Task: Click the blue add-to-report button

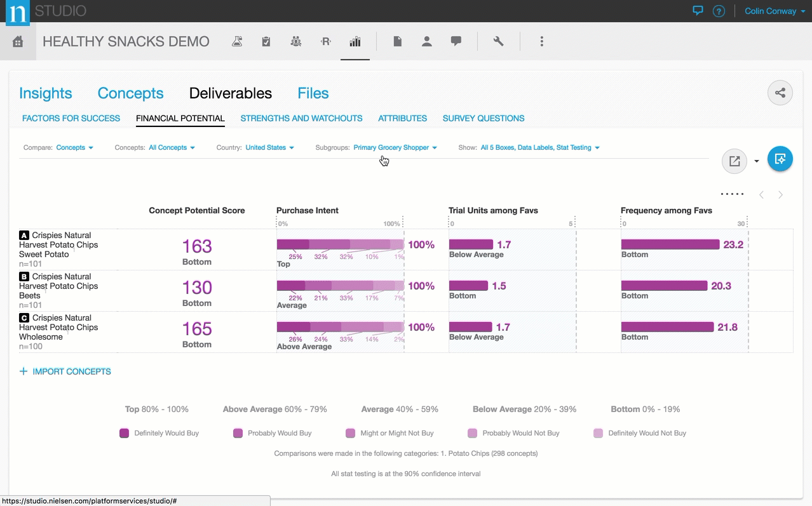Action: 780,159
